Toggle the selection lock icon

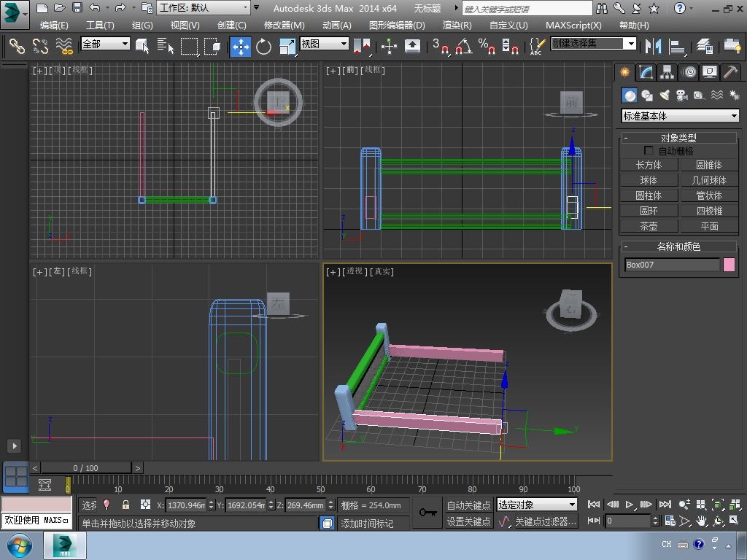(x=125, y=505)
